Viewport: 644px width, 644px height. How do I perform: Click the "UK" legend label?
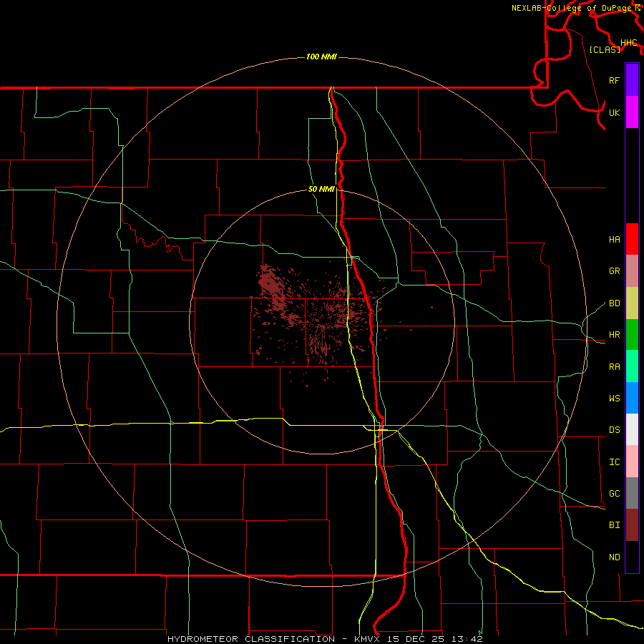pyautogui.click(x=615, y=112)
